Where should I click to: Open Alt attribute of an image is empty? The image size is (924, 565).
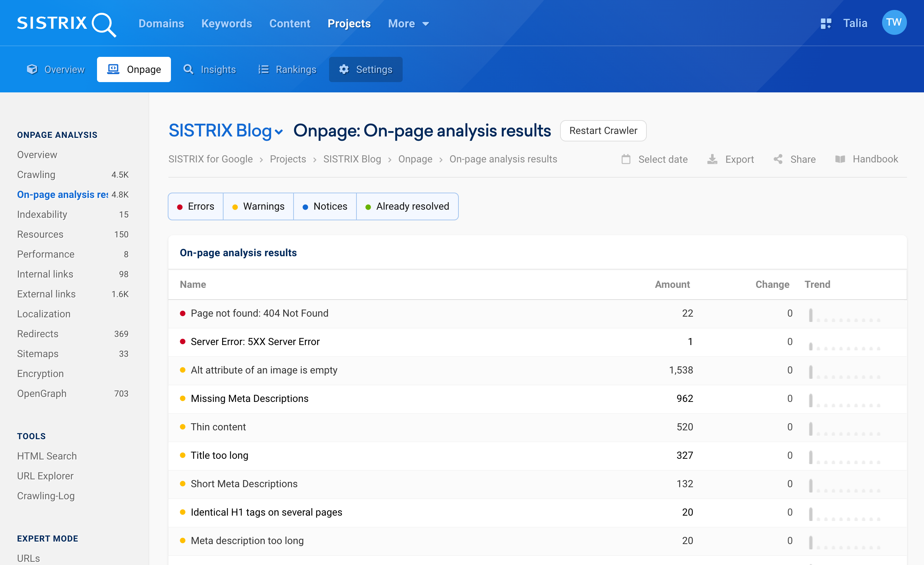pyautogui.click(x=537, y=370)
